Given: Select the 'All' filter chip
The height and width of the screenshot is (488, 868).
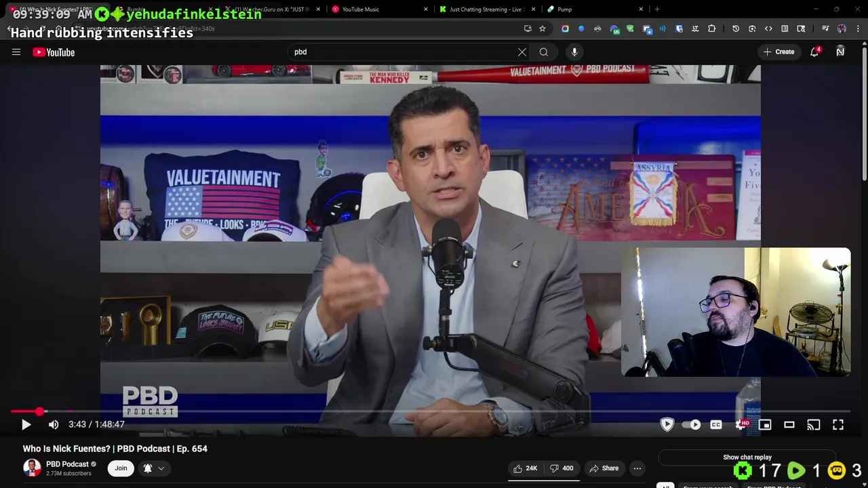Looking at the screenshot, I should (x=665, y=486).
